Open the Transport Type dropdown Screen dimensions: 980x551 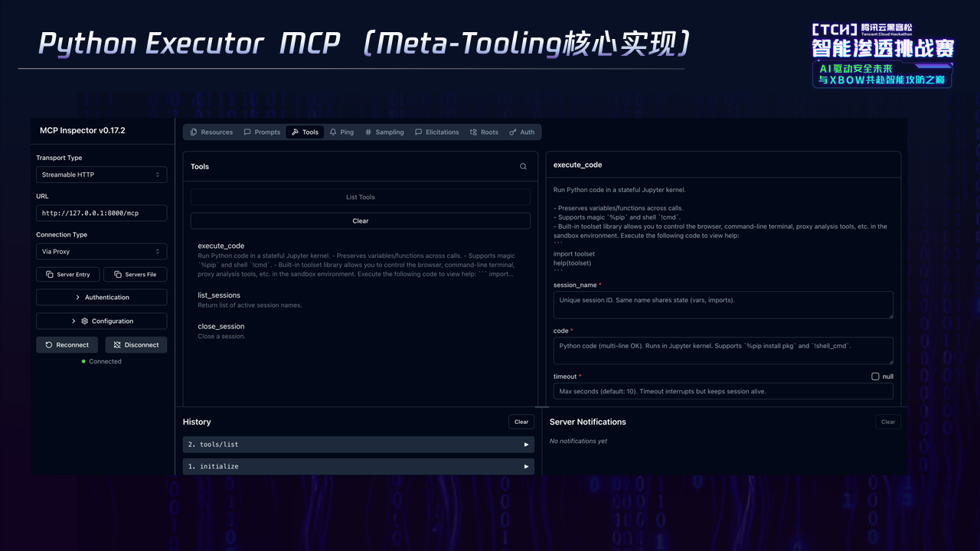(x=101, y=174)
